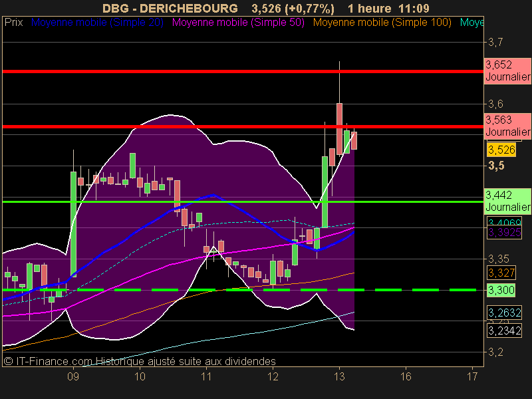Click the green 3,442 Journalier support label
This screenshot has width=532, height=399.
[x=507, y=201]
